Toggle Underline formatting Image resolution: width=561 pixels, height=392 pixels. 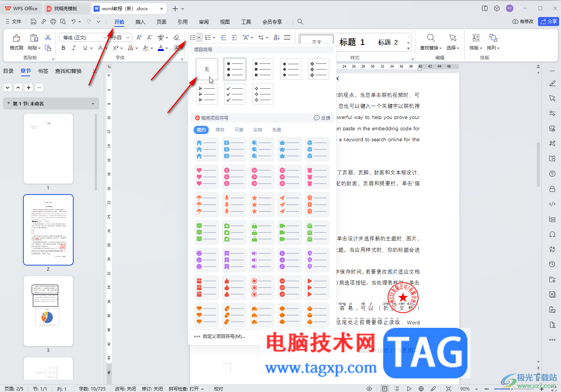[x=85, y=48]
